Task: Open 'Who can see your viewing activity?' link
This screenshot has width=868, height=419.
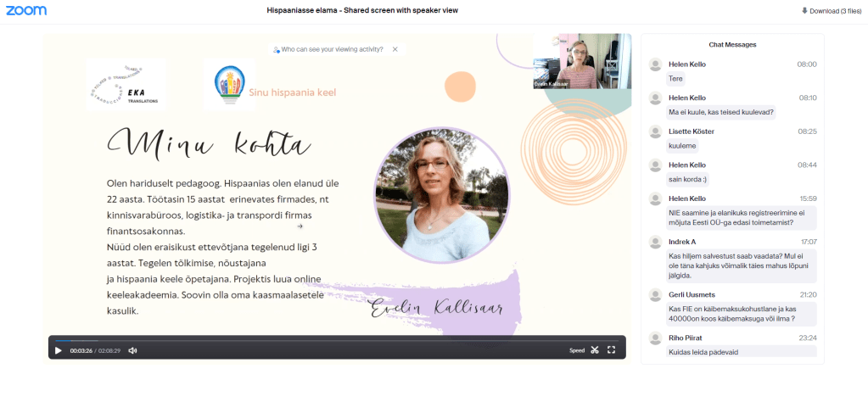Action: point(332,50)
